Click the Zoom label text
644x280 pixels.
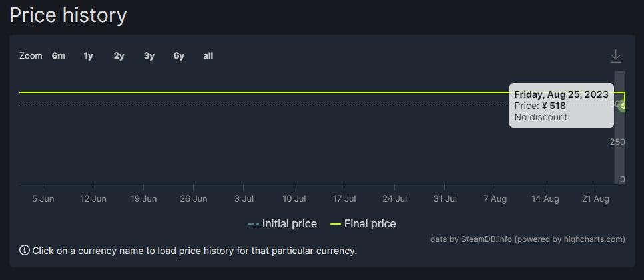click(x=31, y=56)
